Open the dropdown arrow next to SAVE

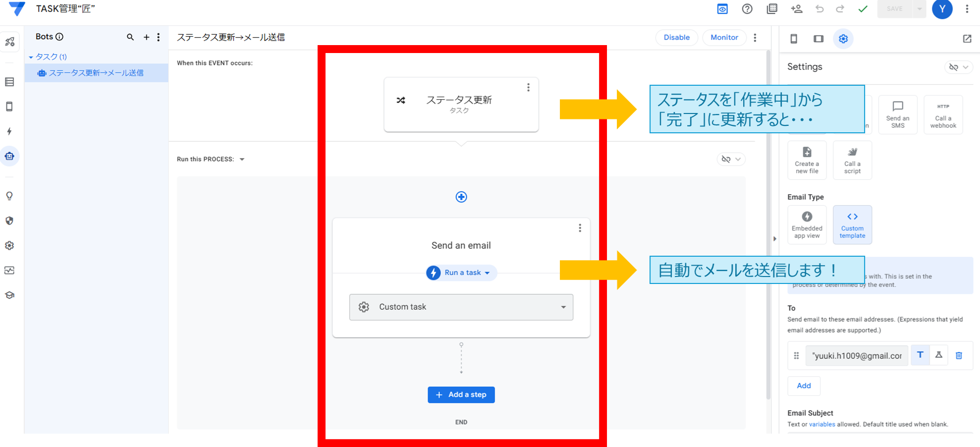920,9
